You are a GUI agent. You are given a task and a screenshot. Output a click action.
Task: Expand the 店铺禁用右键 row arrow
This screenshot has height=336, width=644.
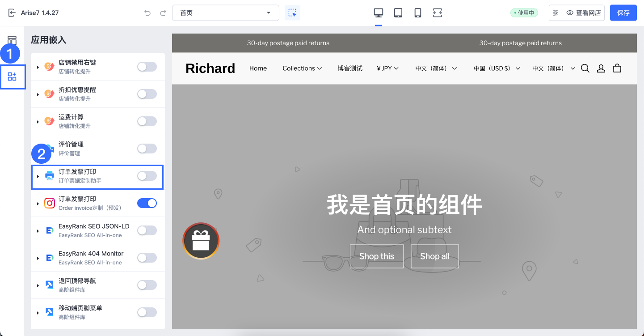click(x=38, y=67)
